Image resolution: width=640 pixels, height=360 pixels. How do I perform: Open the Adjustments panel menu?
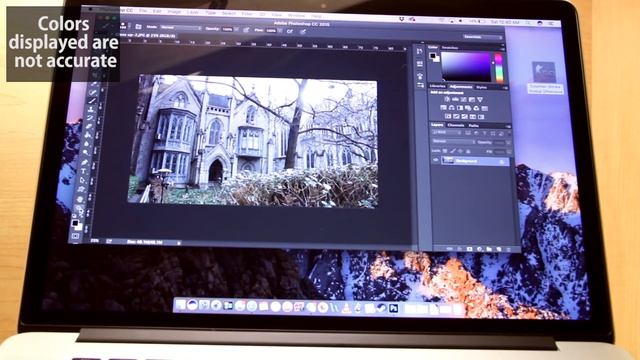[x=505, y=88]
